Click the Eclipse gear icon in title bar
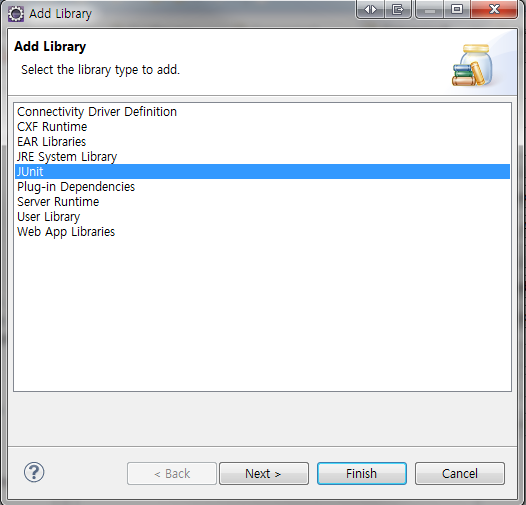 pyautogui.click(x=16, y=14)
